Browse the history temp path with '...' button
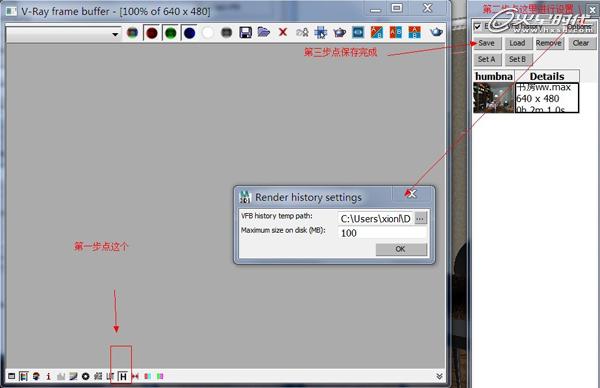The width and height of the screenshot is (600, 388). point(420,218)
